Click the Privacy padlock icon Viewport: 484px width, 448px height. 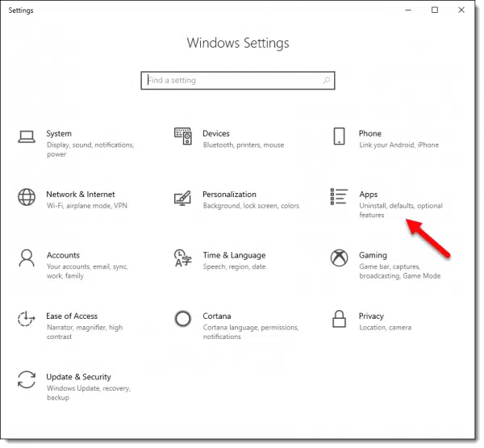click(340, 319)
